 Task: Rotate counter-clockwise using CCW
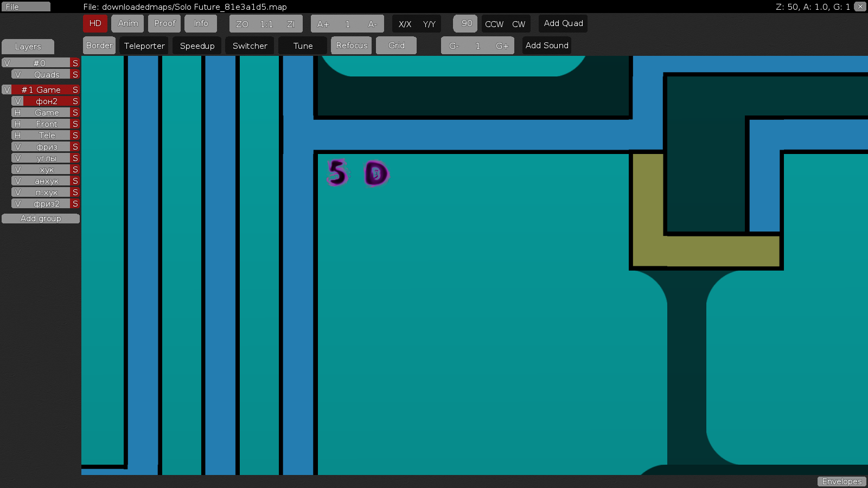click(494, 23)
